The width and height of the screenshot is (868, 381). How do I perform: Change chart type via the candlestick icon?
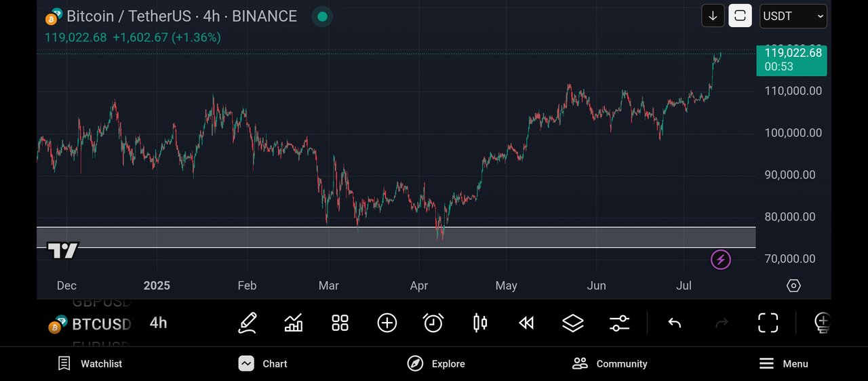pos(480,323)
